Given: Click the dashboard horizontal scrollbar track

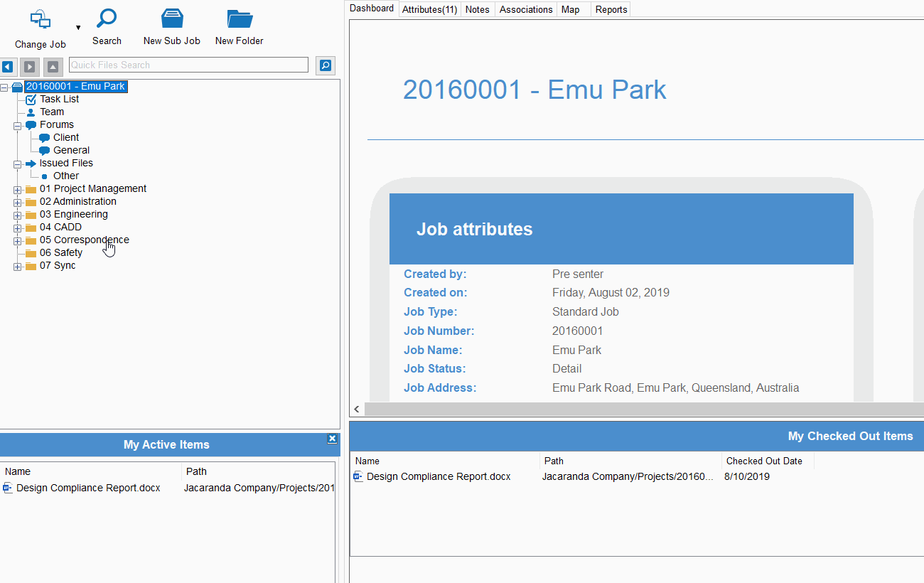Looking at the screenshot, I should 640,409.
